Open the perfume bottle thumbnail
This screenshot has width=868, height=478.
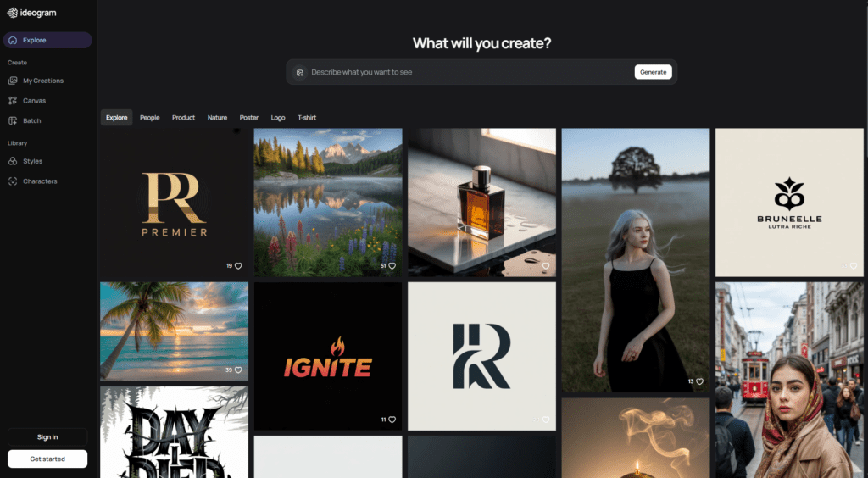pyautogui.click(x=482, y=203)
